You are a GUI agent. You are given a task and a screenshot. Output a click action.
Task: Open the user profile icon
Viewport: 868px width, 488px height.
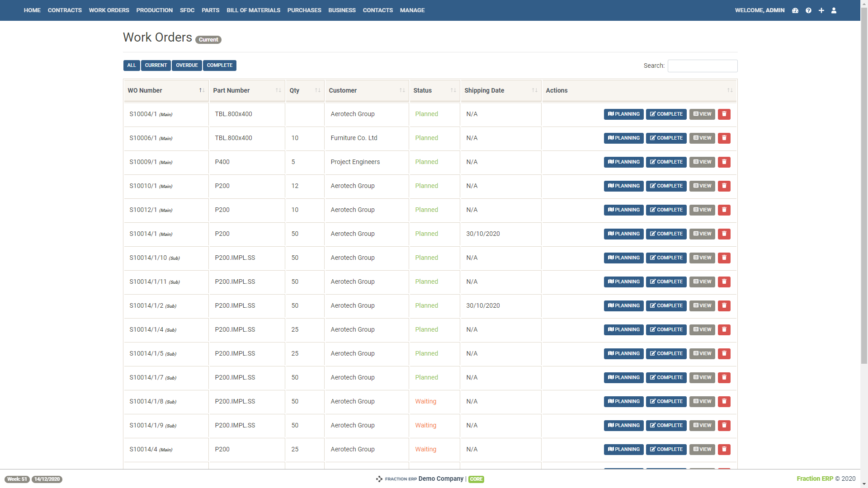pyautogui.click(x=834, y=10)
